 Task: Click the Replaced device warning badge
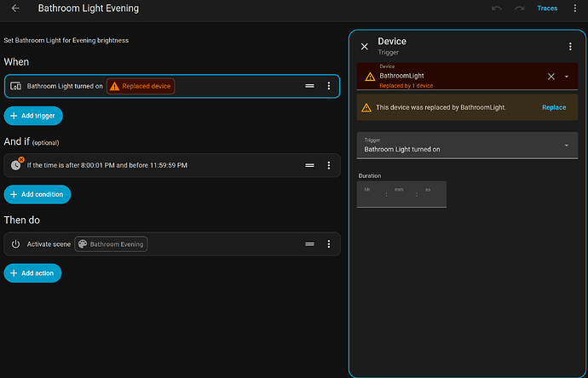click(141, 86)
